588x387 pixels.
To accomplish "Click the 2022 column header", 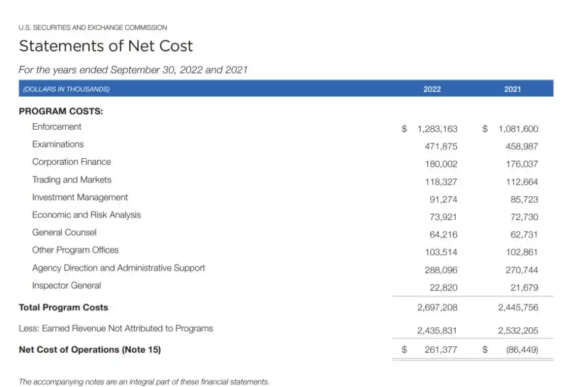I will point(432,89).
